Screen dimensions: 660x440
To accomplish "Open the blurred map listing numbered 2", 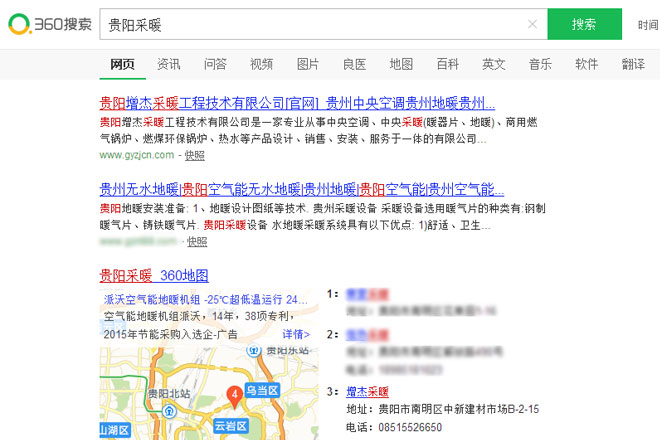I will pyautogui.click(x=367, y=335).
